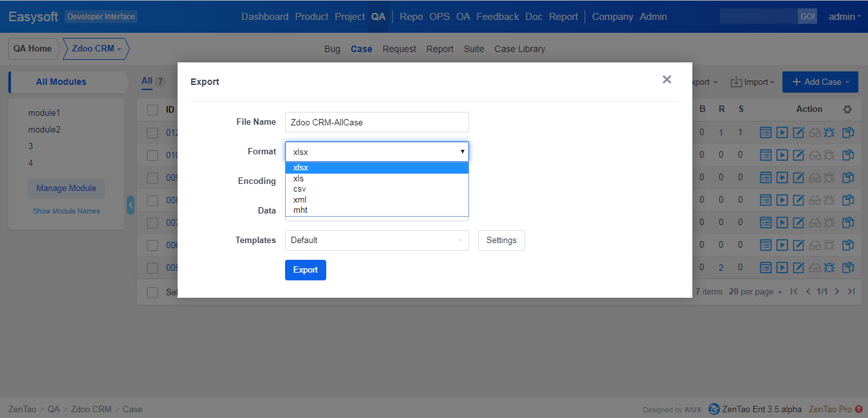Choose csv from the Format list
868x418 pixels.
pos(299,189)
